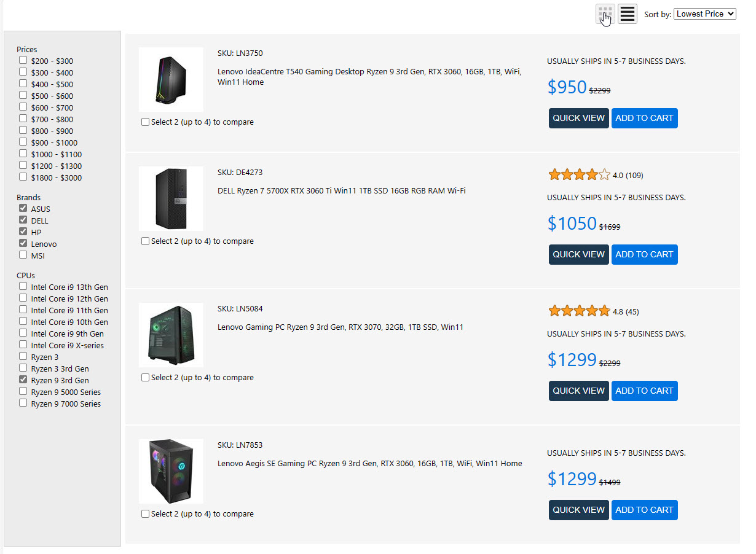Quick View the Lenovo IdeaCentre T540
756x554 pixels.
[578, 118]
